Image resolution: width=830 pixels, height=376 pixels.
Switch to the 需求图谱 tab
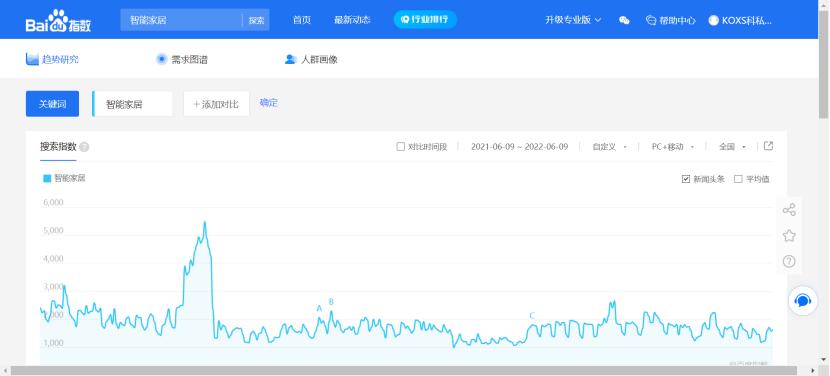pyautogui.click(x=182, y=59)
